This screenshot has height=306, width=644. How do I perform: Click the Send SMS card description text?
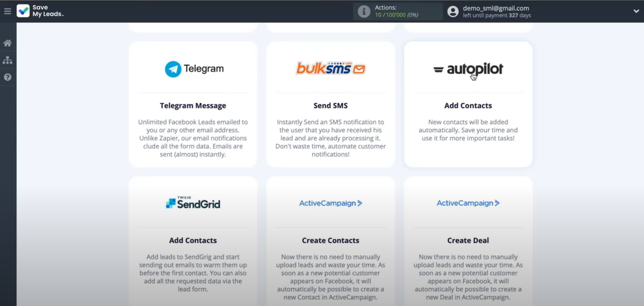coord(331,138)
